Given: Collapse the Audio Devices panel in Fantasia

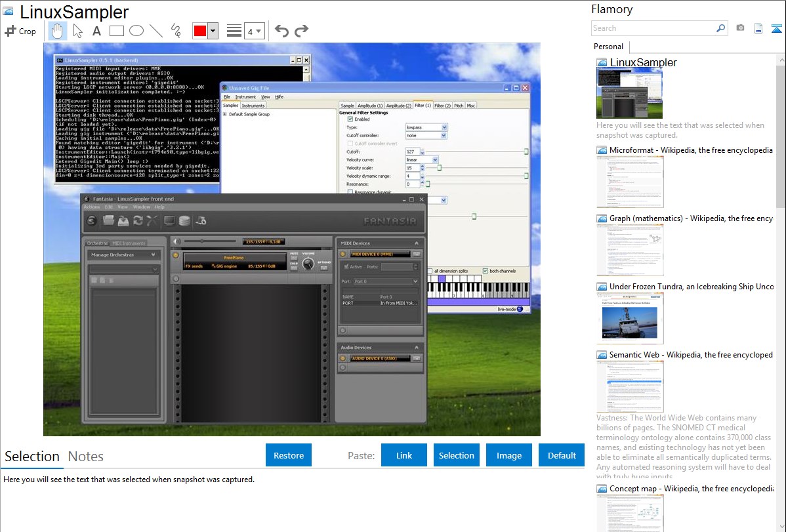Looking at the screenshot, I should point(416,348).
